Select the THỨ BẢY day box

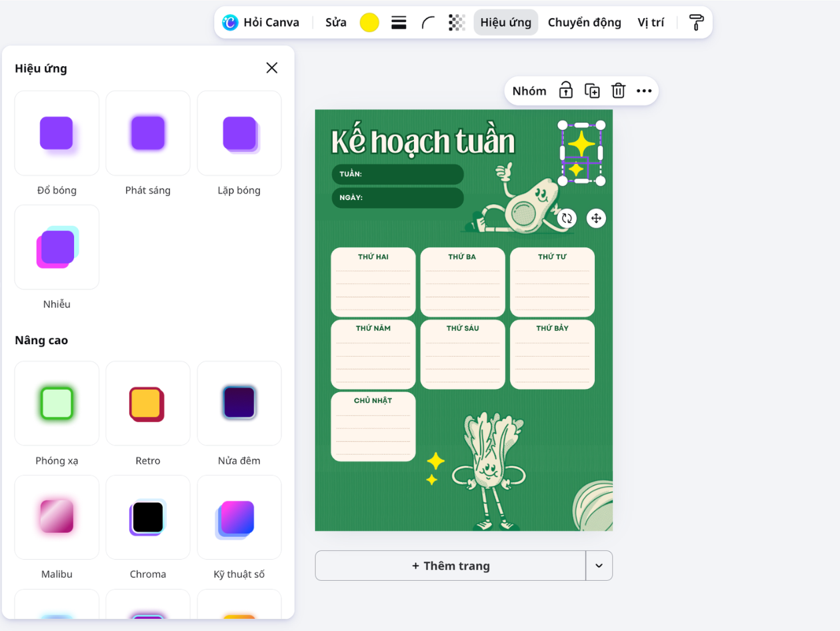tap(552, 354)
